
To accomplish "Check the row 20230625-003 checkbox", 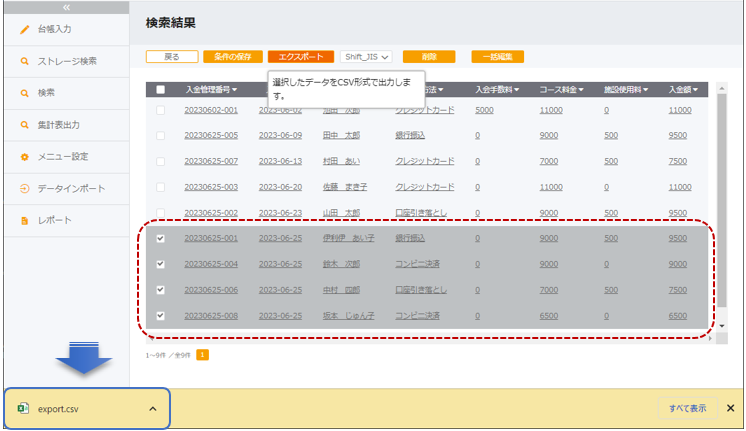I will (x=160, y=187).
